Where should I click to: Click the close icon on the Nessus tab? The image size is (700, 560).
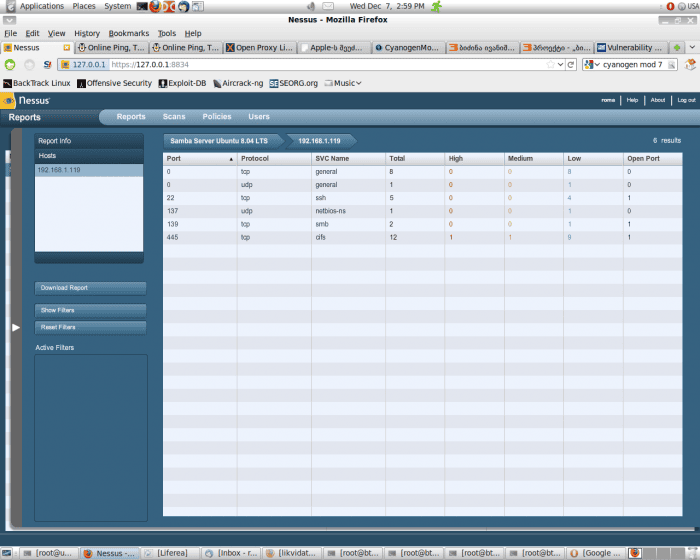click(x=67, y=47)
